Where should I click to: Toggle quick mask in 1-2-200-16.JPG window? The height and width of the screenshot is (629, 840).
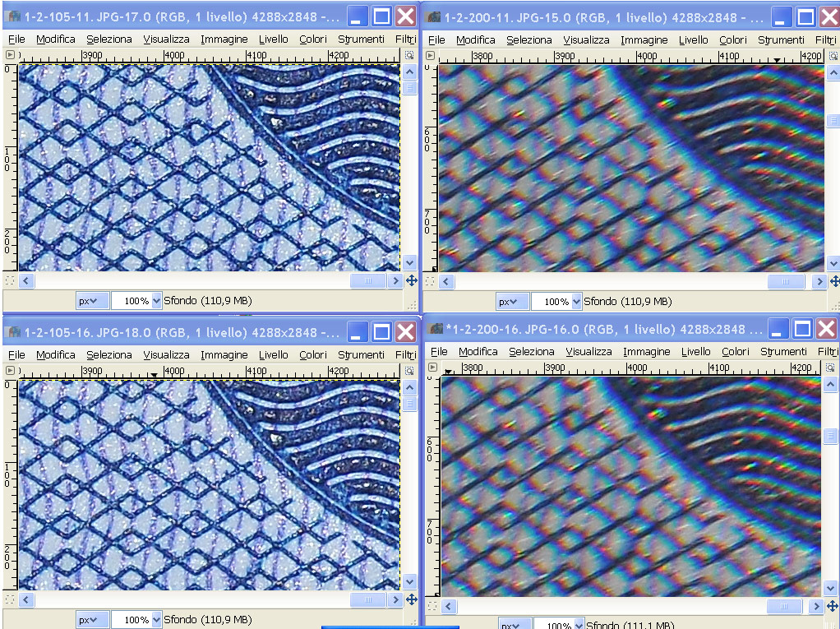pyautogui.click(x=432, y=606)
